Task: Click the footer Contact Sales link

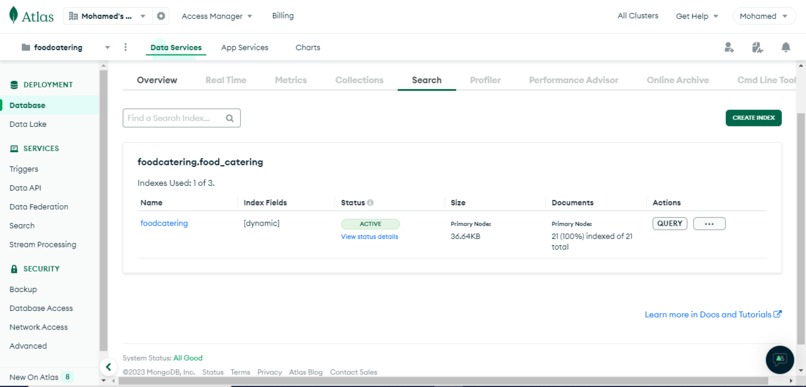Action: point(353,372)
